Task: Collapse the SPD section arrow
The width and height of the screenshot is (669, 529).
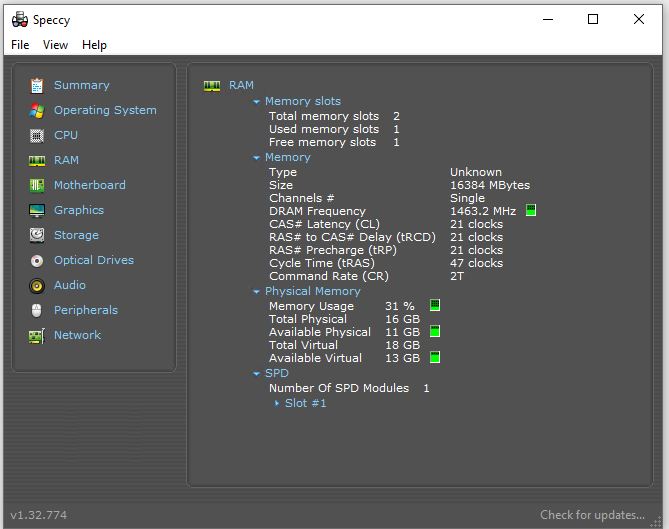Action: click(x=256, y=374)
